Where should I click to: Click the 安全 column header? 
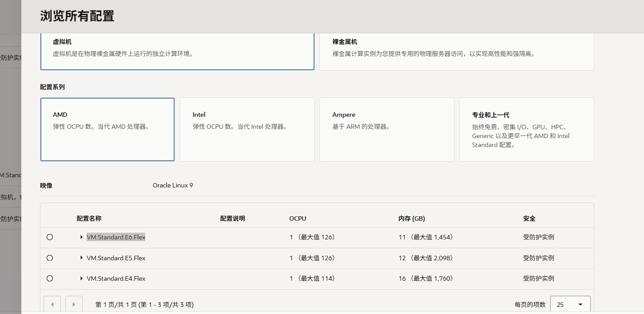529,219
